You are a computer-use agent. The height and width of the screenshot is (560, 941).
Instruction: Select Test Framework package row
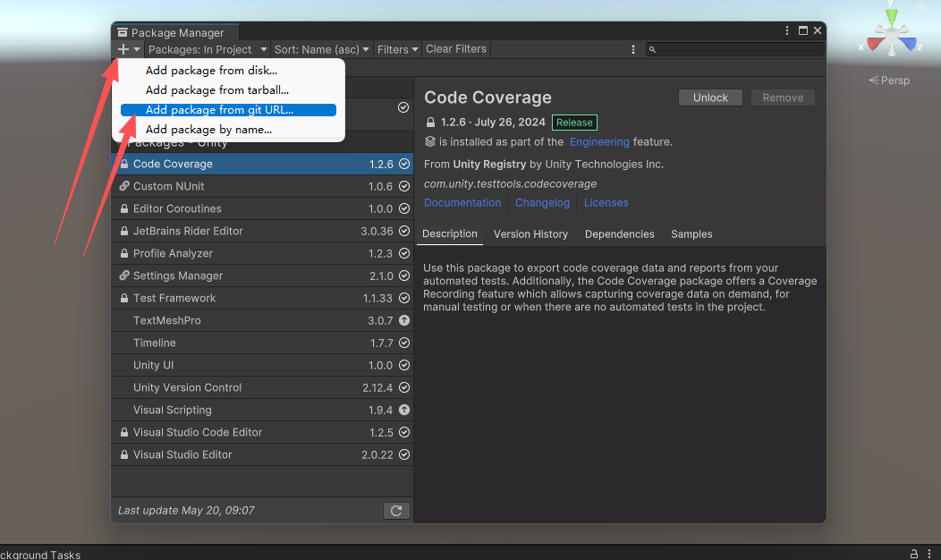tap(262, 298)
